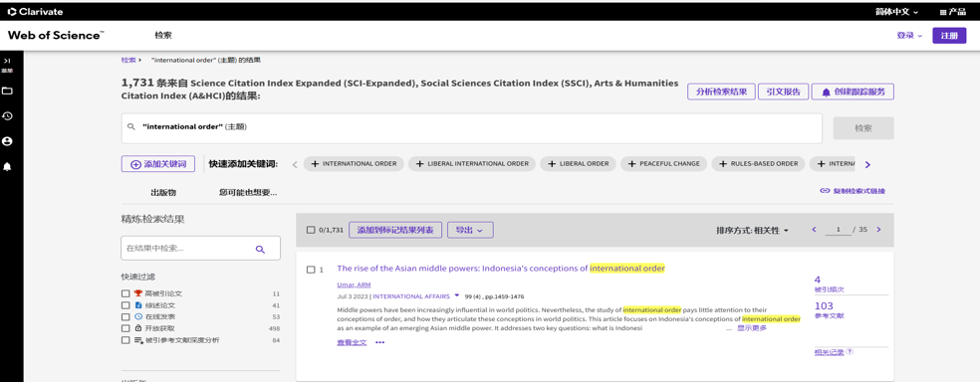Open the bell alerts icon in sidebar

pos(8,167)
